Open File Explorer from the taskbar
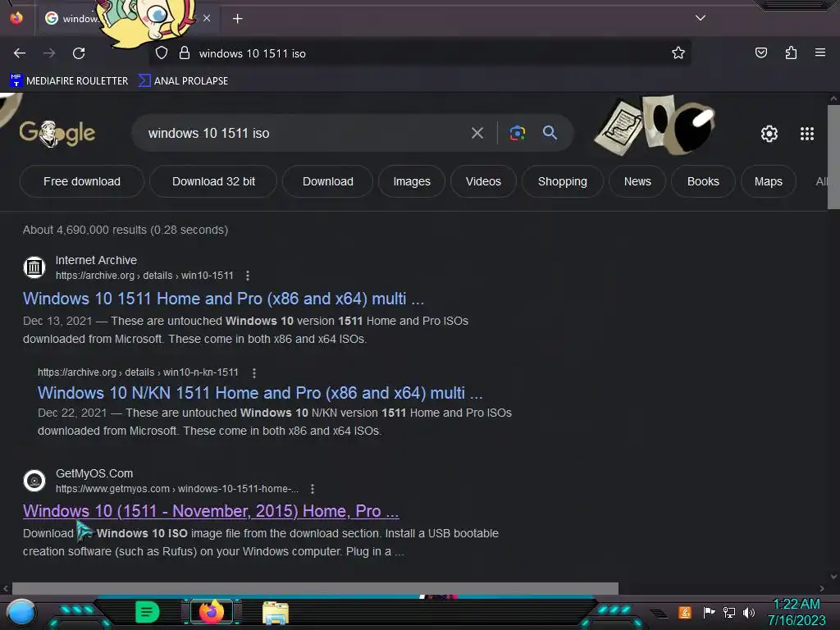This screenshot has height=630, width=840. point(276,612)
